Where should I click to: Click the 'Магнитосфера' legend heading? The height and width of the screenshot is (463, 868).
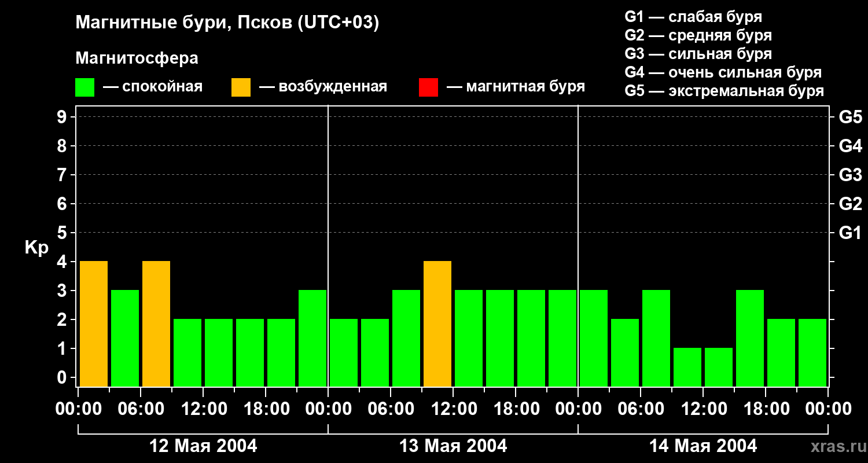(x=137, y=58)
